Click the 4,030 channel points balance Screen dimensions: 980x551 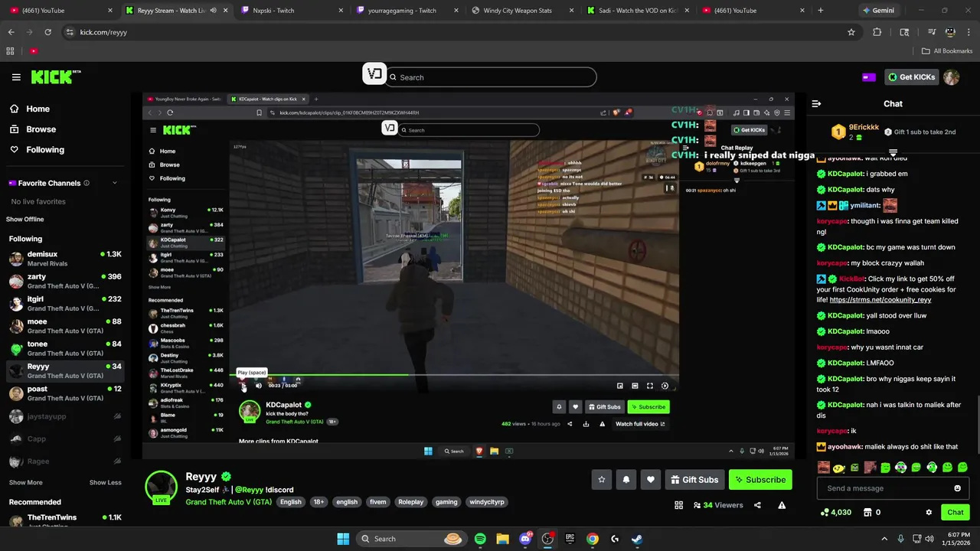point(835,512)
